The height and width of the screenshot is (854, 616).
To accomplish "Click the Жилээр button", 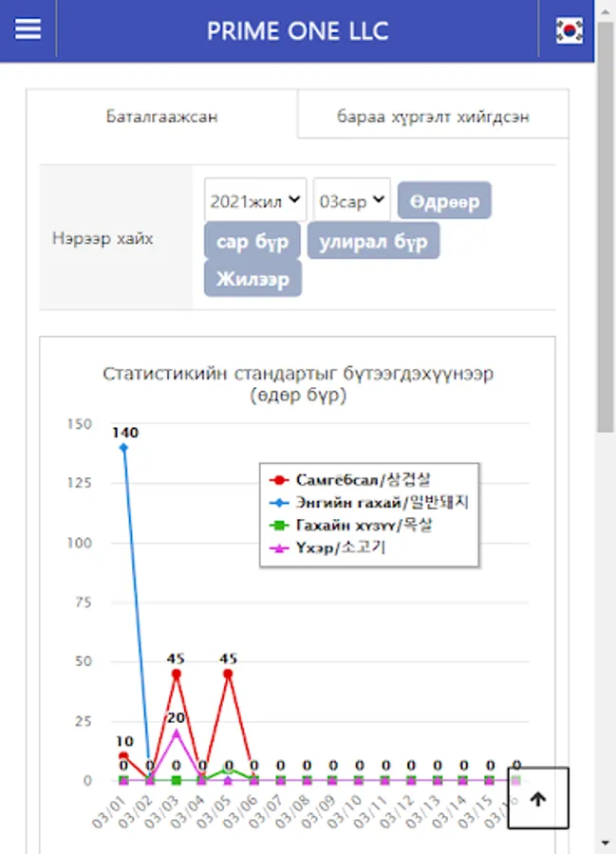I will pyautogui.click(x=252, y=278).
